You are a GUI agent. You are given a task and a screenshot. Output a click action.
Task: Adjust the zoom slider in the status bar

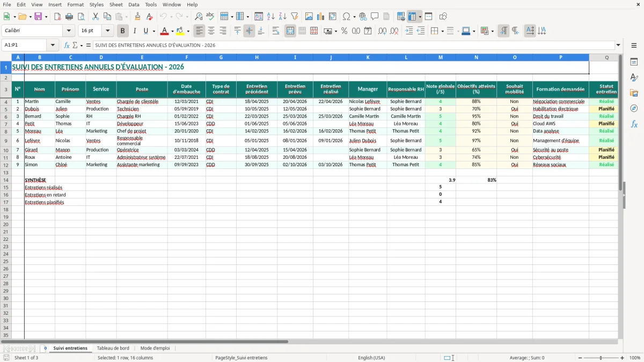click(x=601, y=358)
